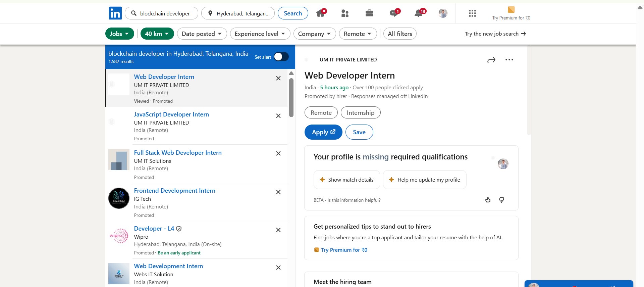
Task: Open the My Network icon
Action: tap(345, 13)
